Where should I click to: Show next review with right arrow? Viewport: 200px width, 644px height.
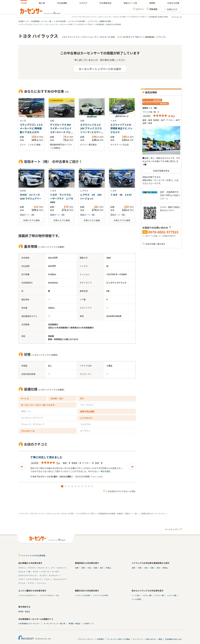coord(132,466)
